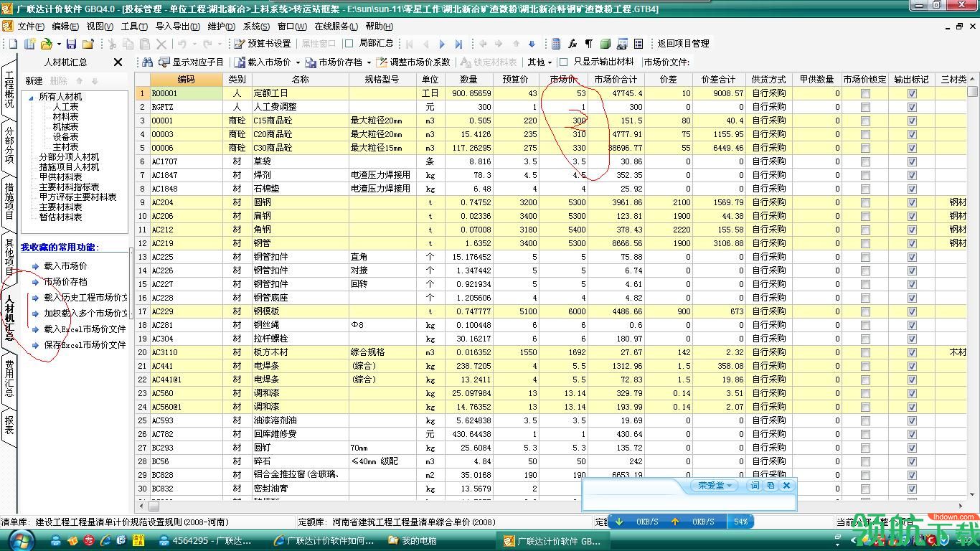Viewport: 980px width, 551px height.
Task: Click the last record navigation arrow
Action: [458, 44]
